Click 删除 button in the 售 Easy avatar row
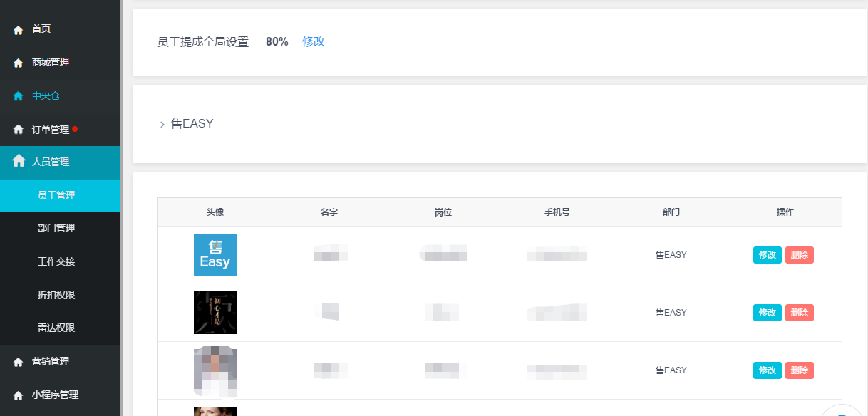868x416 pixels. [x=800, y=255]
